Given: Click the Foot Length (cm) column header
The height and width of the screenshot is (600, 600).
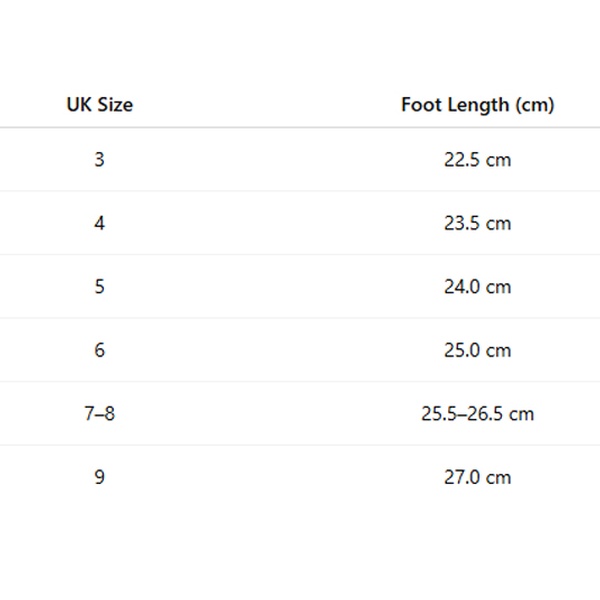Looking at the screenshot, I should tap(477, 104).
